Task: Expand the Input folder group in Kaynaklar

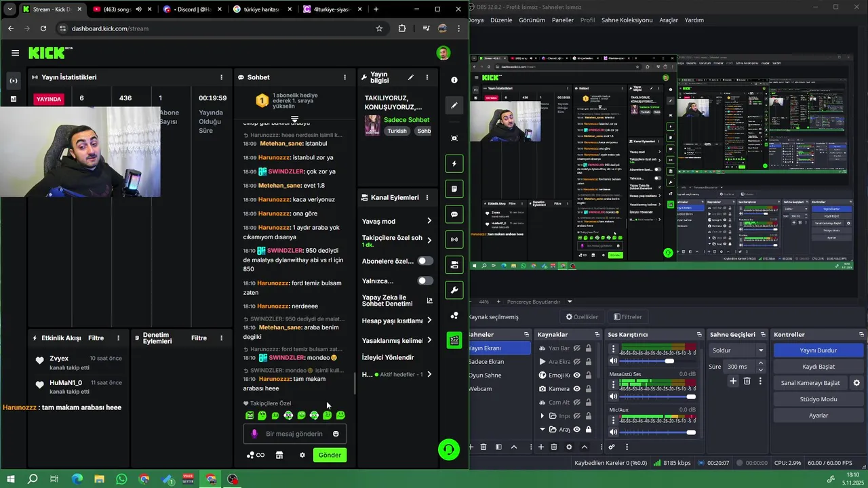Action: (542, 415)
